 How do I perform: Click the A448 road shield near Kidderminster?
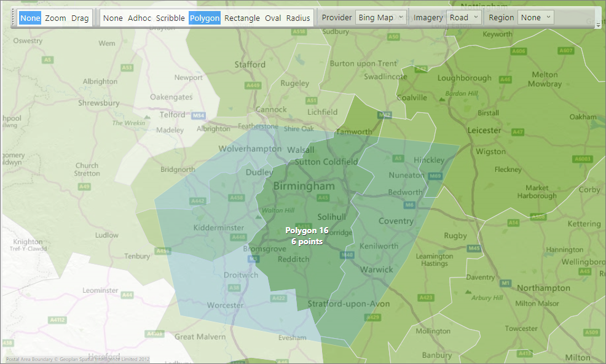tap(239, 237)
